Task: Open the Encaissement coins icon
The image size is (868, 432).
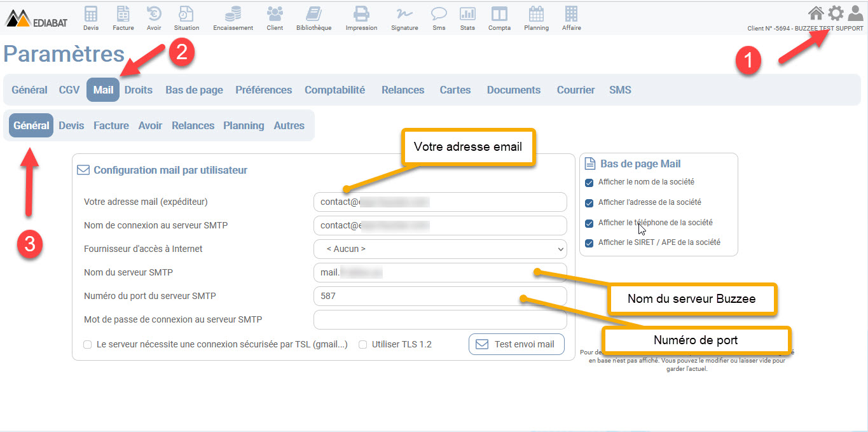Action: [233, 14]
